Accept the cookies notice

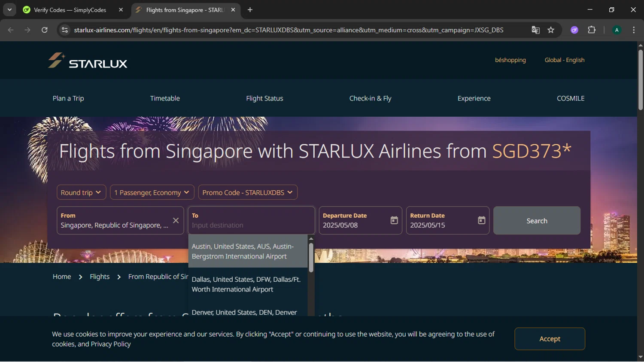pyautogui.click(x=550, y=339)
